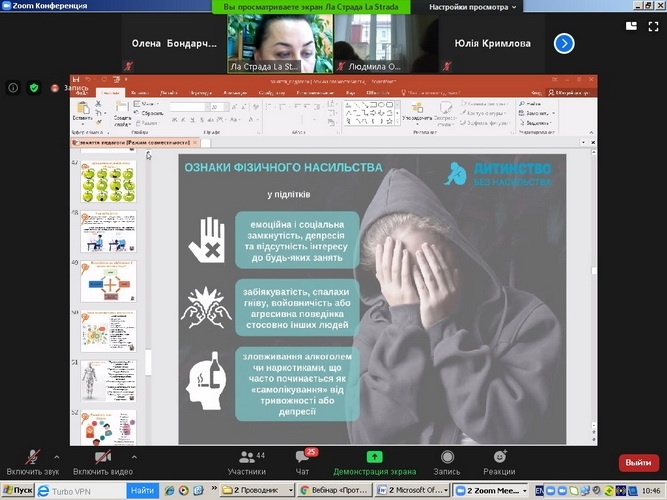Turn on camera with Включить видео
The width and height of the screenshot is (667, 500).
click(x=103, y=457)
